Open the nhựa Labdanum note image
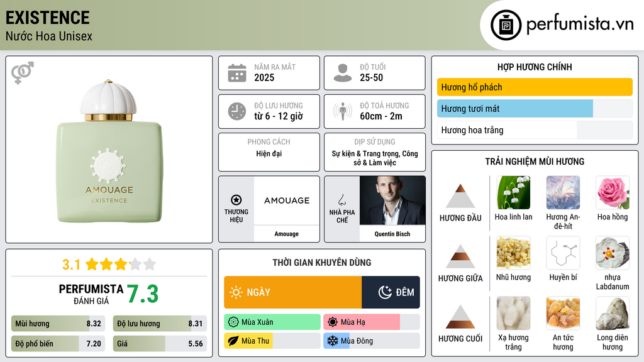The height and width of the screenshot is (362, 644). [613, 253]
